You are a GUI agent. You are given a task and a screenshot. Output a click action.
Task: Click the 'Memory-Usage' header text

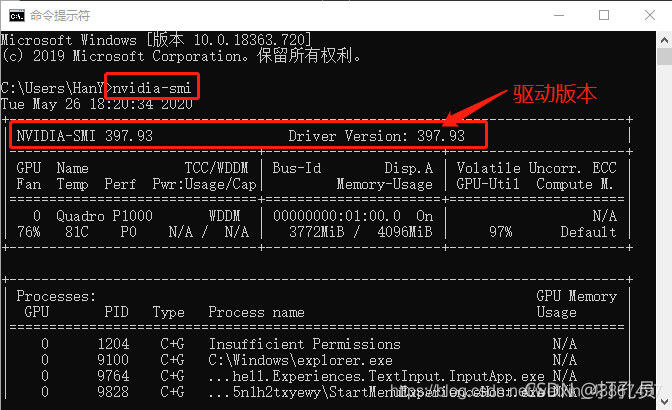pyautogui.click(x=385, y=184)
